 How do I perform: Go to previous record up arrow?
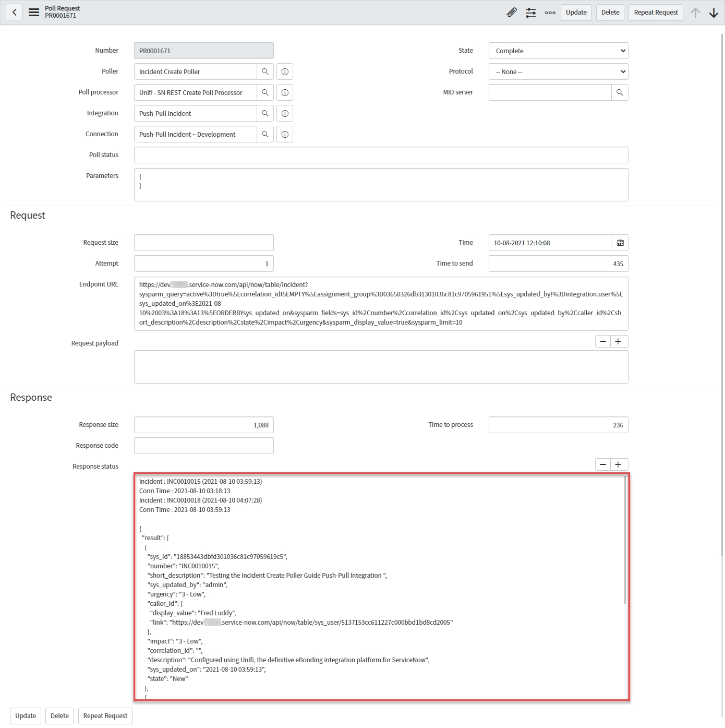[x=695, y=13]
